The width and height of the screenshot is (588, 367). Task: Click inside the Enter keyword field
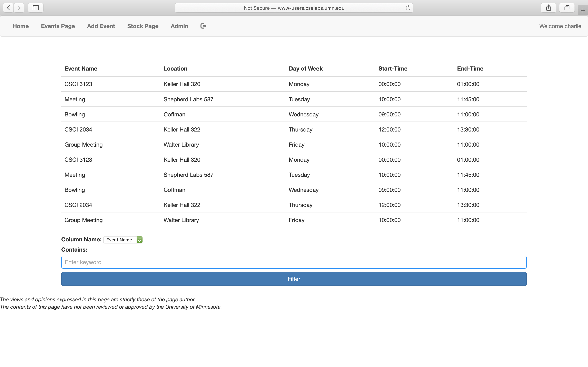(x=294, y=262)
